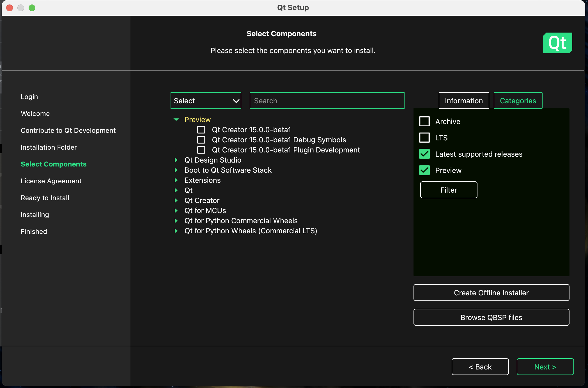Click Create Offline Installer

click(491, 293)
